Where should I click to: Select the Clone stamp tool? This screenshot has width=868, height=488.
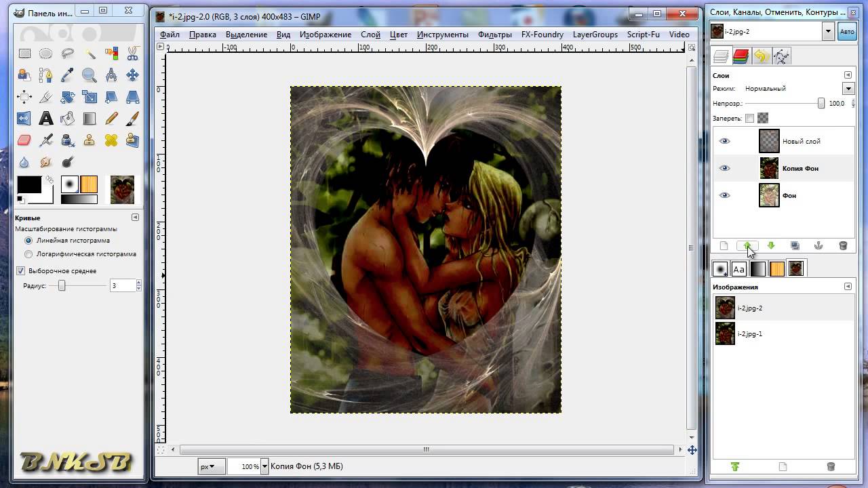(90, 140)
